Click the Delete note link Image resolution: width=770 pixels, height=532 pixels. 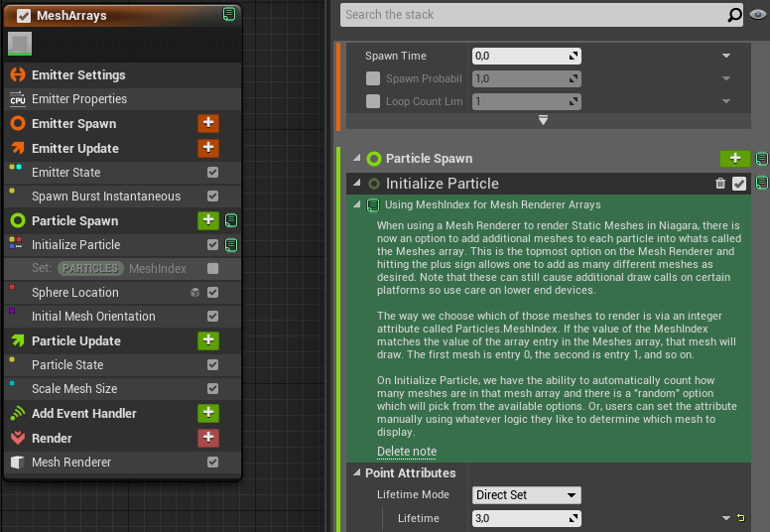pos(407,451)
